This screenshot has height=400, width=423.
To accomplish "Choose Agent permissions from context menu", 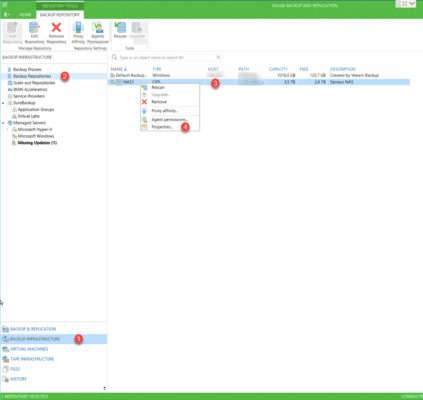I will point(170,119).
